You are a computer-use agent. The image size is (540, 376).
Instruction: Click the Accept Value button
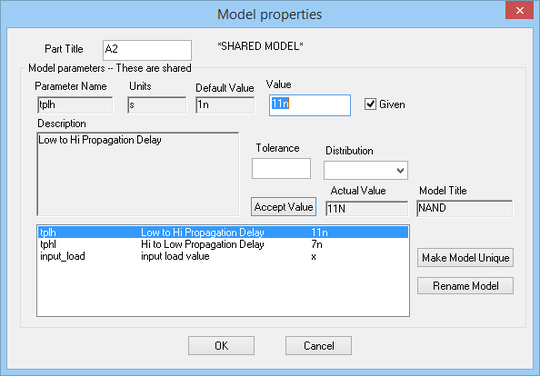[283, 207]
